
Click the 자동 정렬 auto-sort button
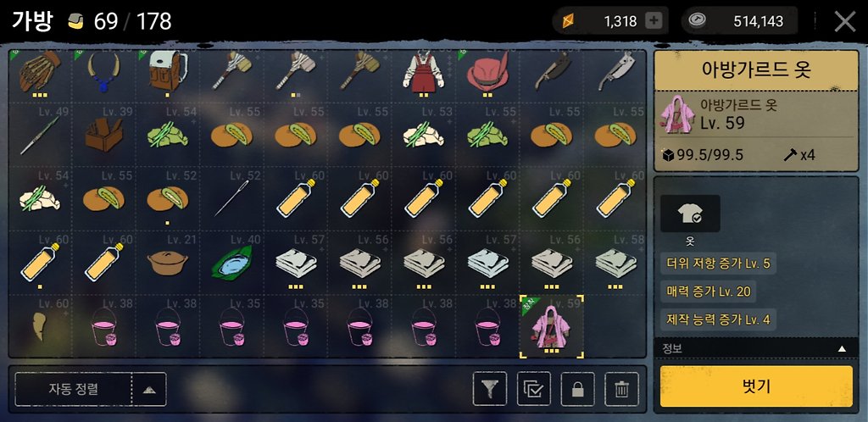(73, 389)
